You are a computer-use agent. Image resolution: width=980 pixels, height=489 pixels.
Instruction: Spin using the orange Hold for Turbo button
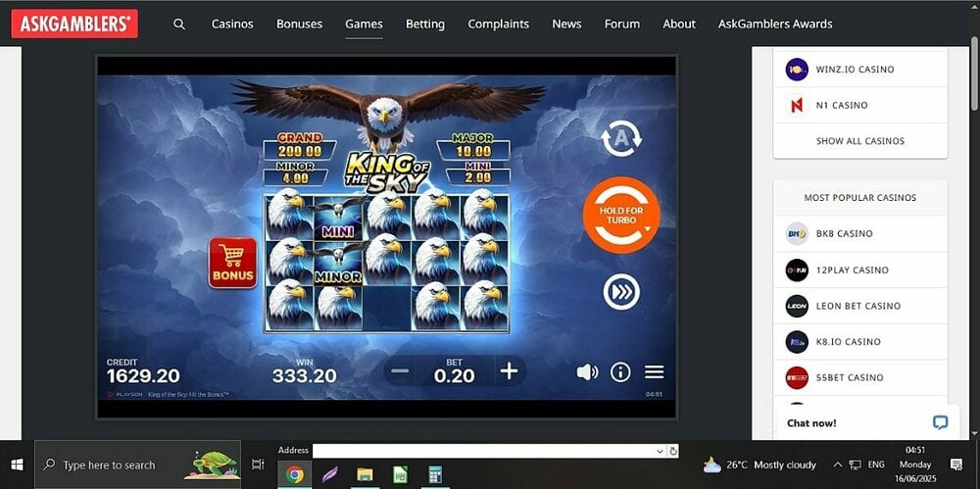coord(621,216)
